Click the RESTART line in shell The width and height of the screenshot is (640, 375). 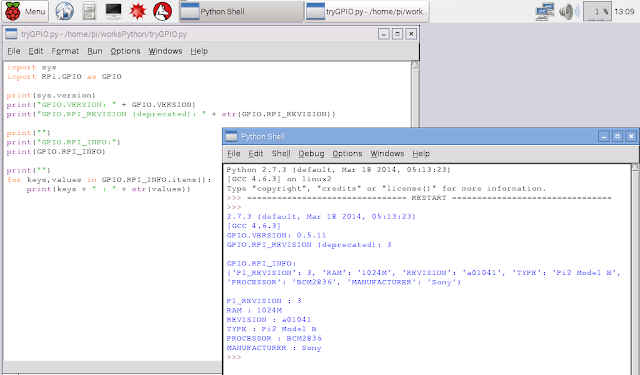[x=419, y=198]
